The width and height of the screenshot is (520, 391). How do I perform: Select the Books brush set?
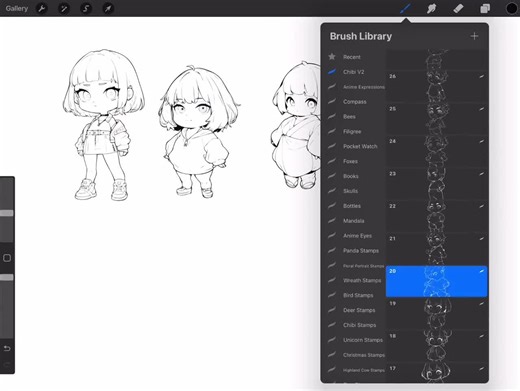click(356, 176)
